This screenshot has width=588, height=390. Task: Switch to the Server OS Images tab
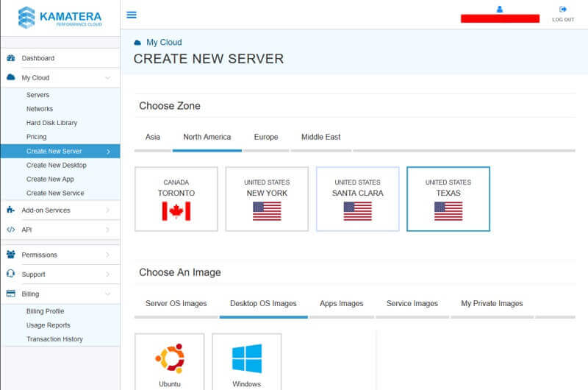pos(176,303)
